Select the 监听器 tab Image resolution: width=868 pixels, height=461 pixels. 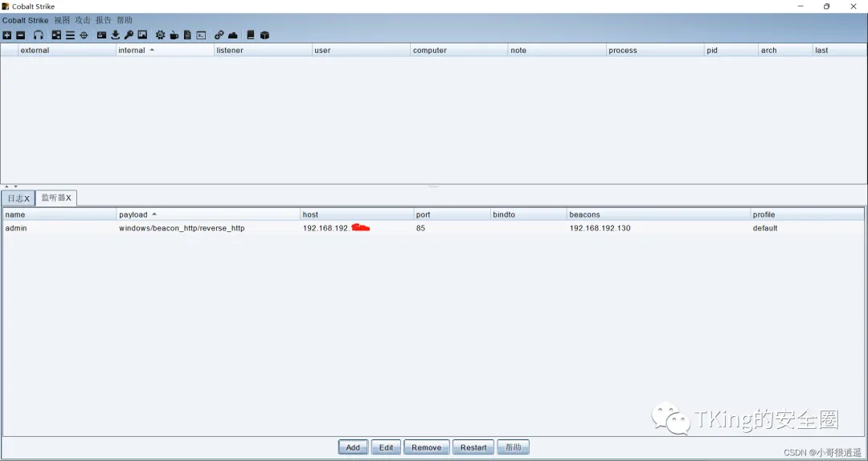click(x=56, y=198)
